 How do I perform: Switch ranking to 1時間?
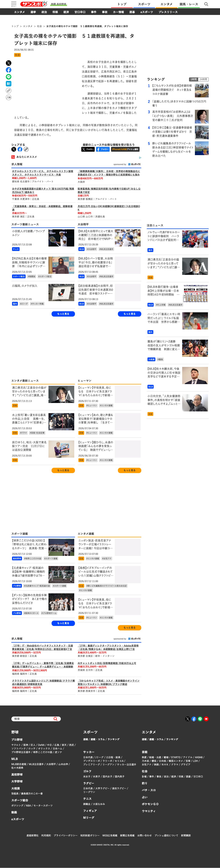pyautogui.click(x=193, y=80)
